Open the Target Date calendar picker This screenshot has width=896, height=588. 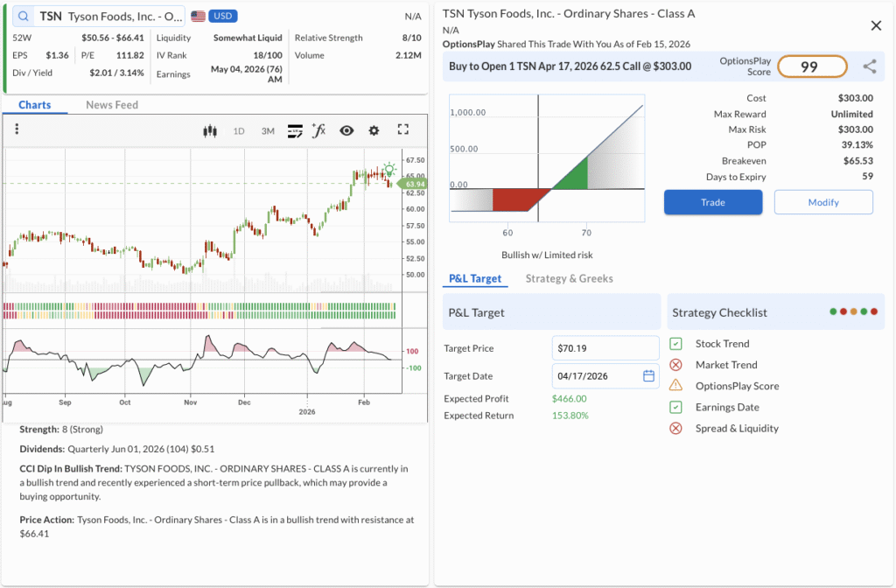648,376
